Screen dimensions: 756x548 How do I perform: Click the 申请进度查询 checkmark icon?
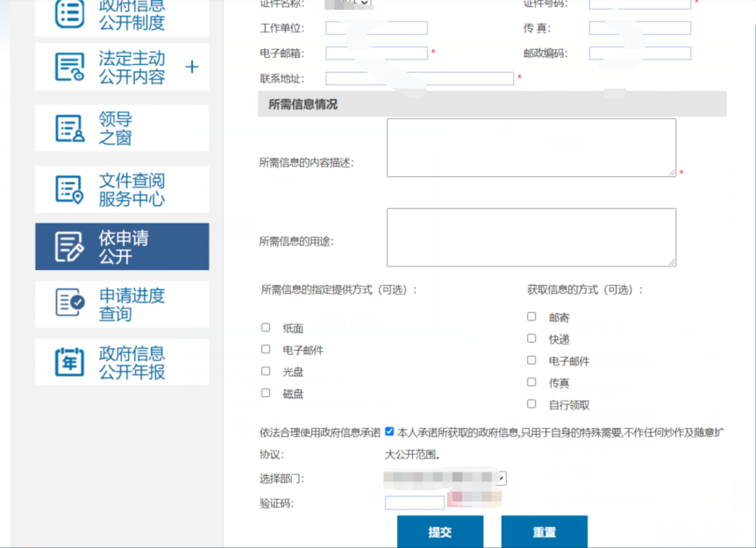pos(70,303)
